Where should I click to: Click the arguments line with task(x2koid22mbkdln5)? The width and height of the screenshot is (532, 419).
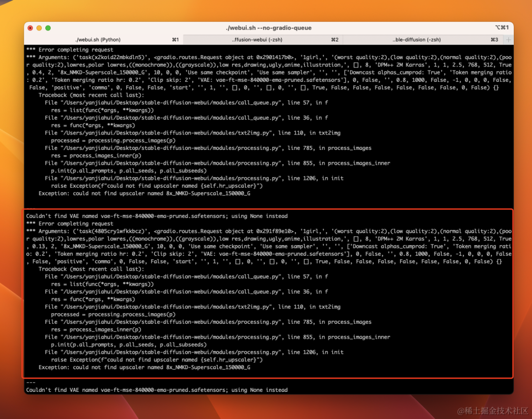[269, 72]
